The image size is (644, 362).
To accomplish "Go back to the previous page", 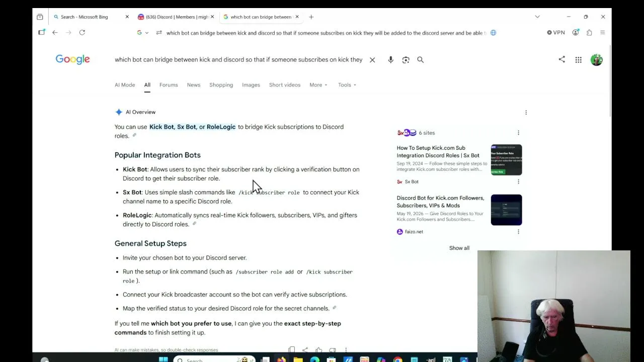I will pyautogui.click(x=55, y=32).
